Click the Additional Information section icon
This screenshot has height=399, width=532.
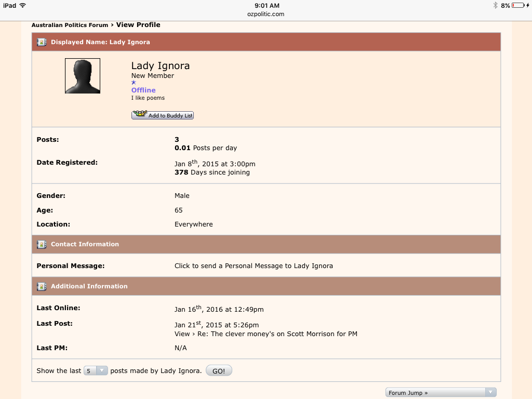42,286
